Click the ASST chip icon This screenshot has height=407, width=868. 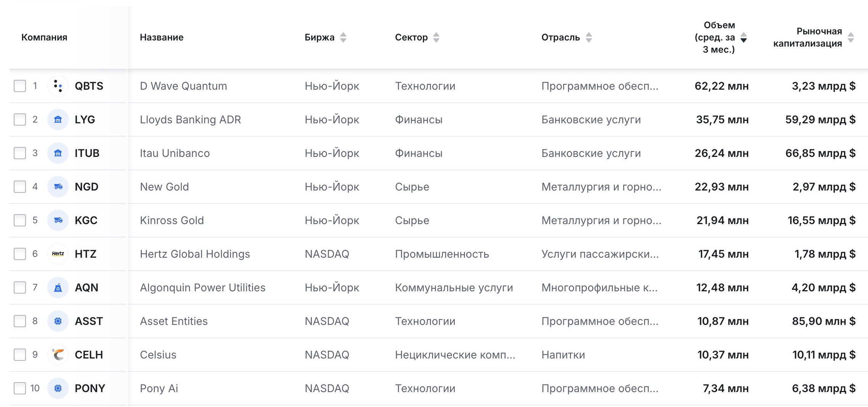coord(58,321)
